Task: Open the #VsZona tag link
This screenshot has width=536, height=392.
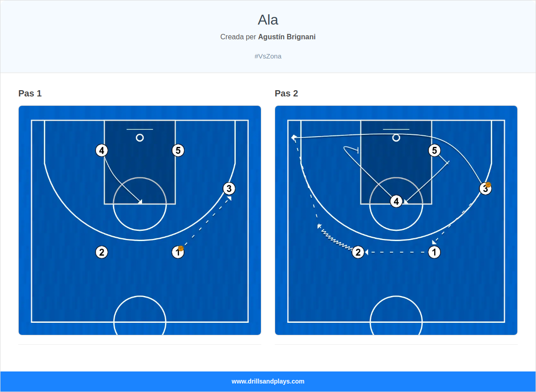Action: [268, 56]
